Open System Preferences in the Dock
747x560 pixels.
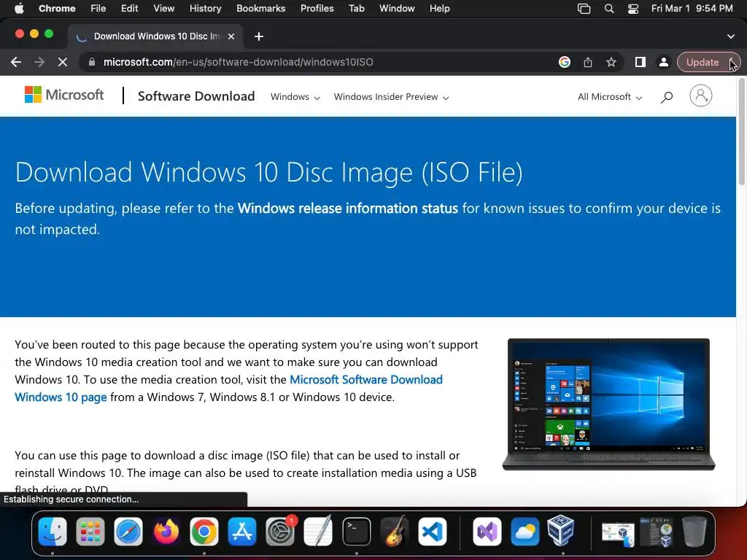click(x=280, y=532)
